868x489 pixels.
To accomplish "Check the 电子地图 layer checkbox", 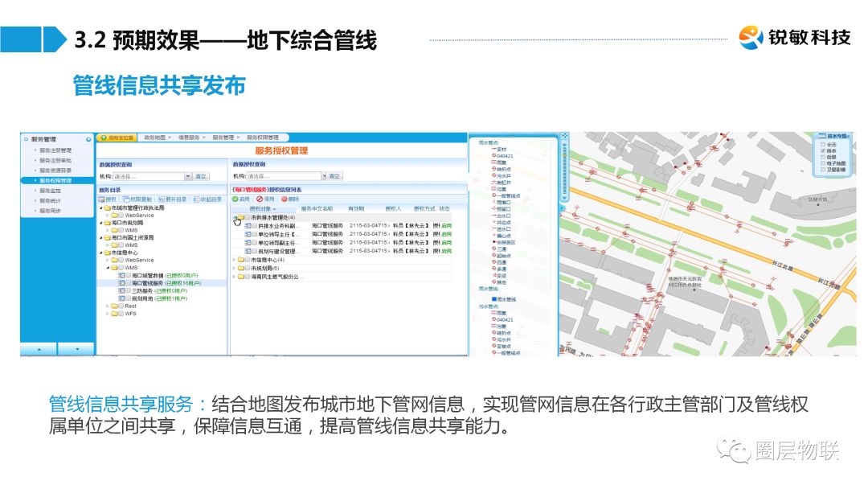I will click(823, 163).
